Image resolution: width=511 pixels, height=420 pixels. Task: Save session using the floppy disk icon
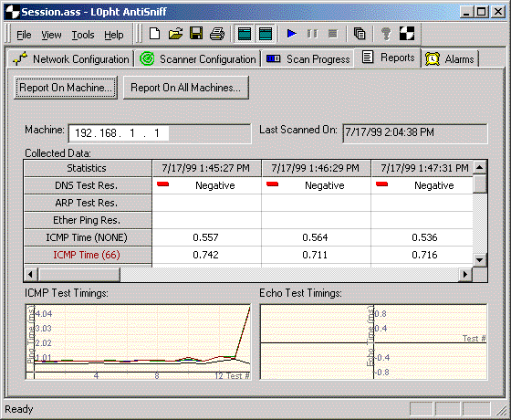196,34
